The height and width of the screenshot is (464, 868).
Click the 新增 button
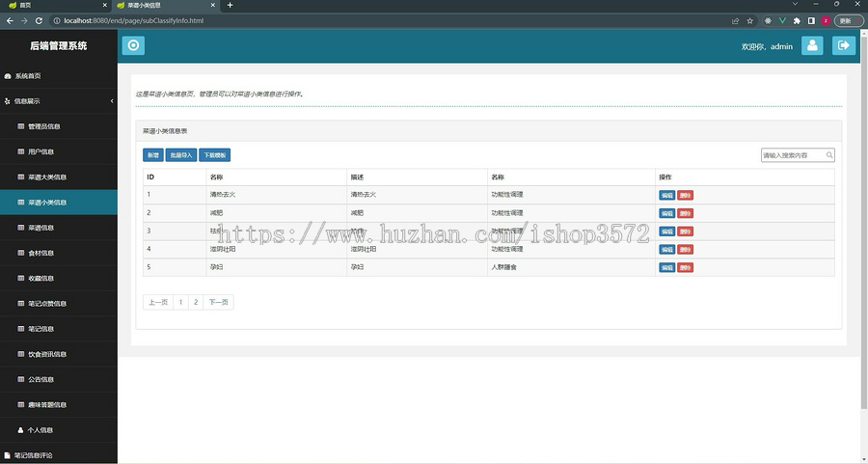click(152, 155)
